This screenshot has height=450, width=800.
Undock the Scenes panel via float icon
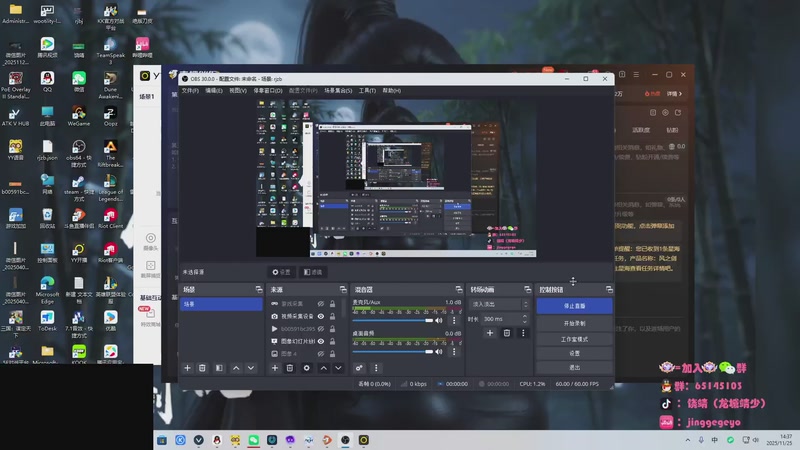[x=259, y=289]
